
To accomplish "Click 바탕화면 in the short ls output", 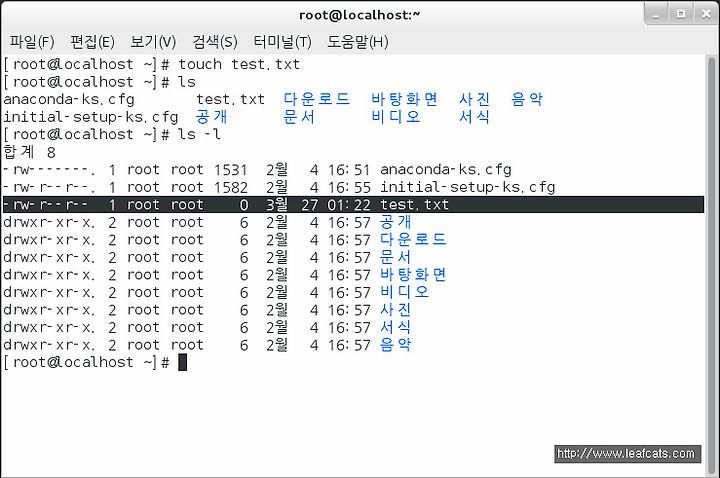I will [404, 99].
